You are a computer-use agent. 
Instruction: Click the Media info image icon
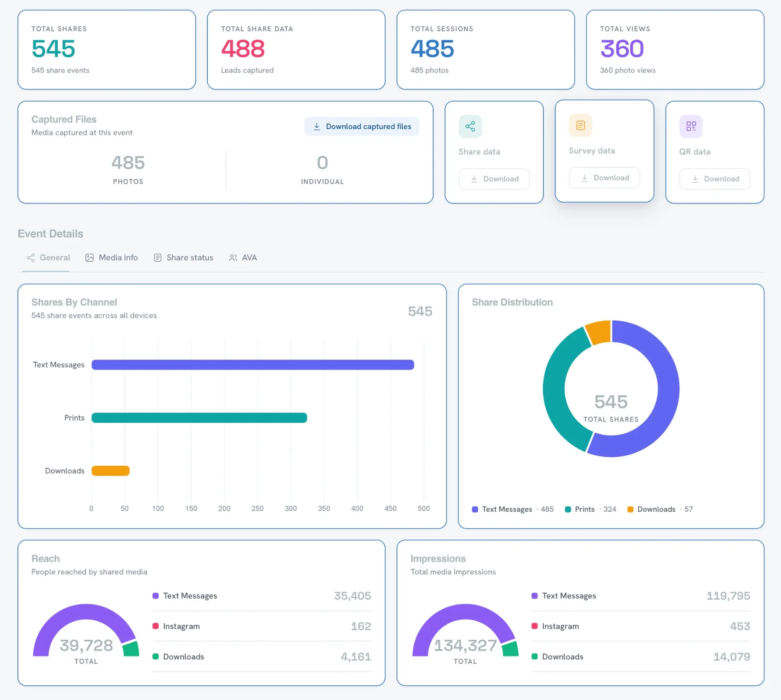[89, 258]
